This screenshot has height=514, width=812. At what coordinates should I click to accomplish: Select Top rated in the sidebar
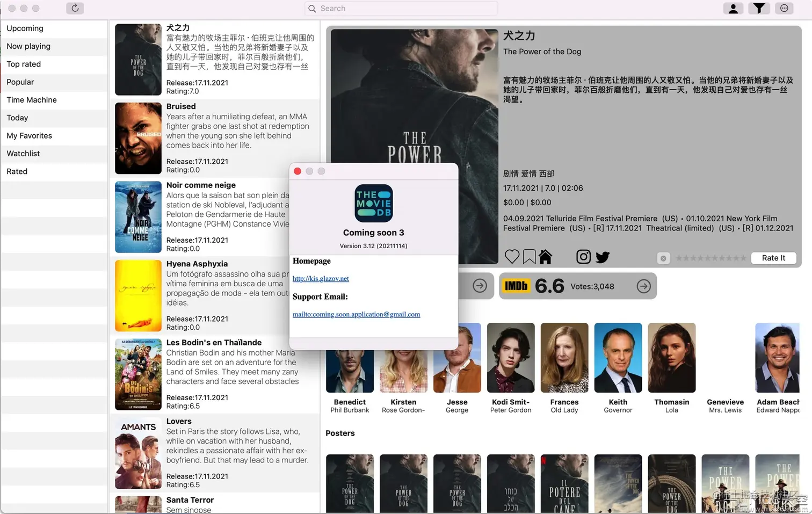54,64
